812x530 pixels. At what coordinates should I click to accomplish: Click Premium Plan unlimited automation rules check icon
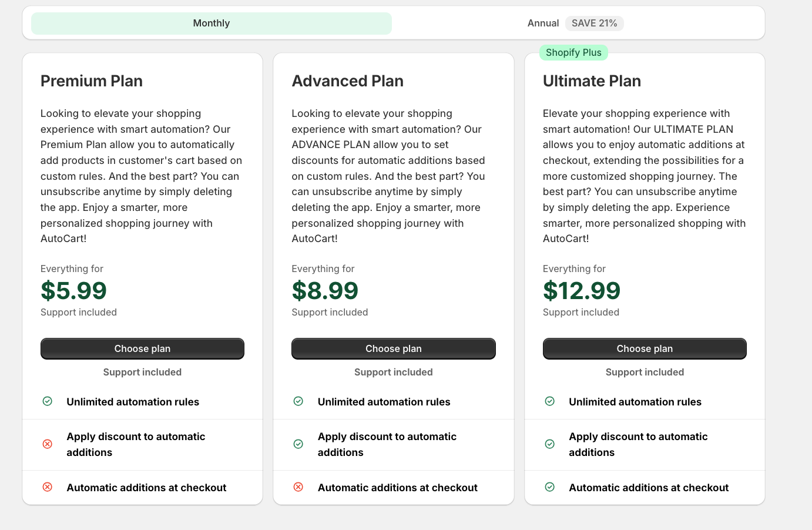click(48, 401)
